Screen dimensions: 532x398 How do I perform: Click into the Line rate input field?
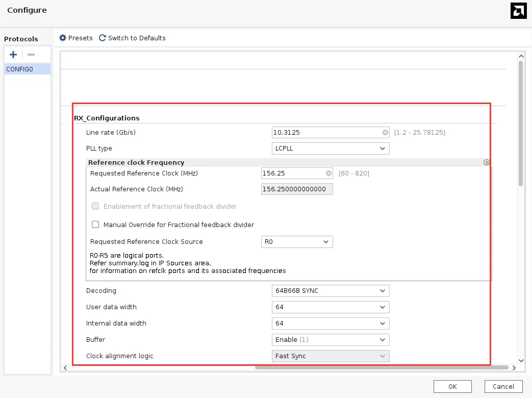(x=326, y=133)
